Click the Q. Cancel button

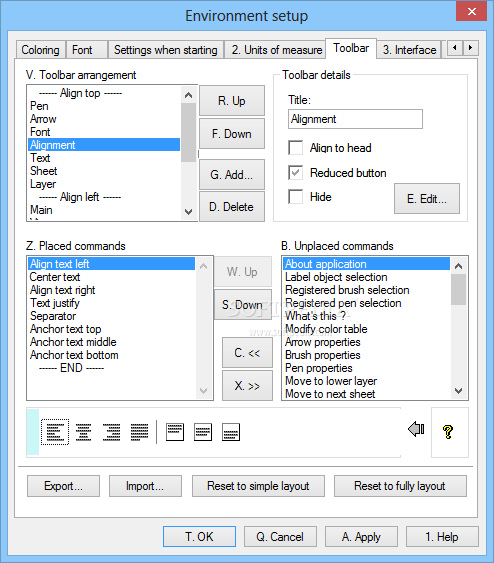pos(280,536)
